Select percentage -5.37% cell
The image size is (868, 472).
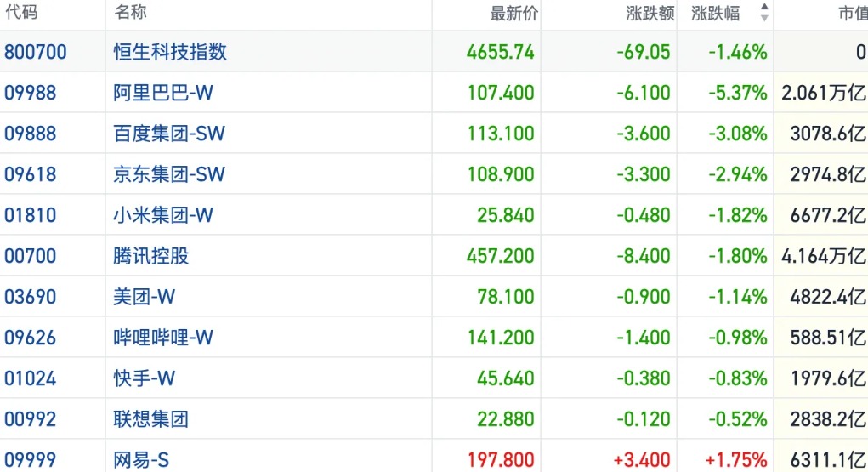pyautogui.click(x=738, y=93)
